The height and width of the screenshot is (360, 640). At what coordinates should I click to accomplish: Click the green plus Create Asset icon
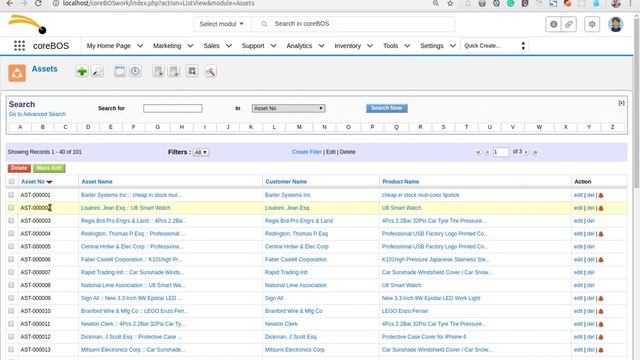(82, 71)
